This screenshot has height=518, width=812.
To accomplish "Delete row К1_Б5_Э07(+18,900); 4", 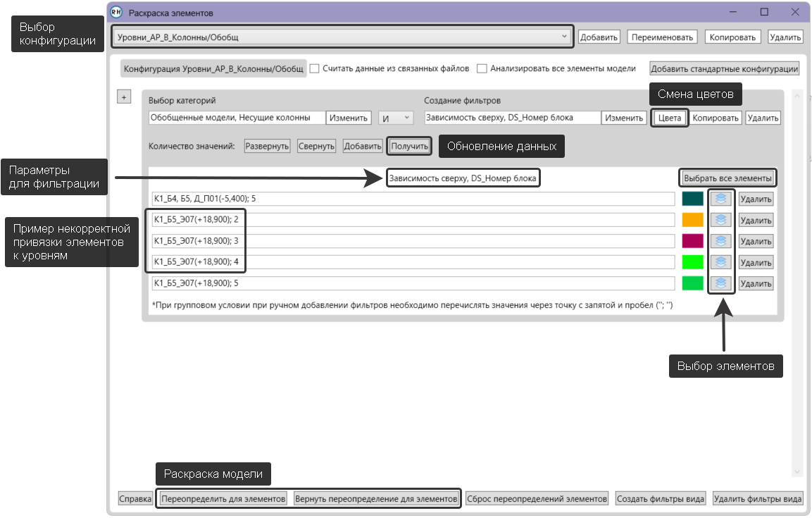I will (756, 262).
